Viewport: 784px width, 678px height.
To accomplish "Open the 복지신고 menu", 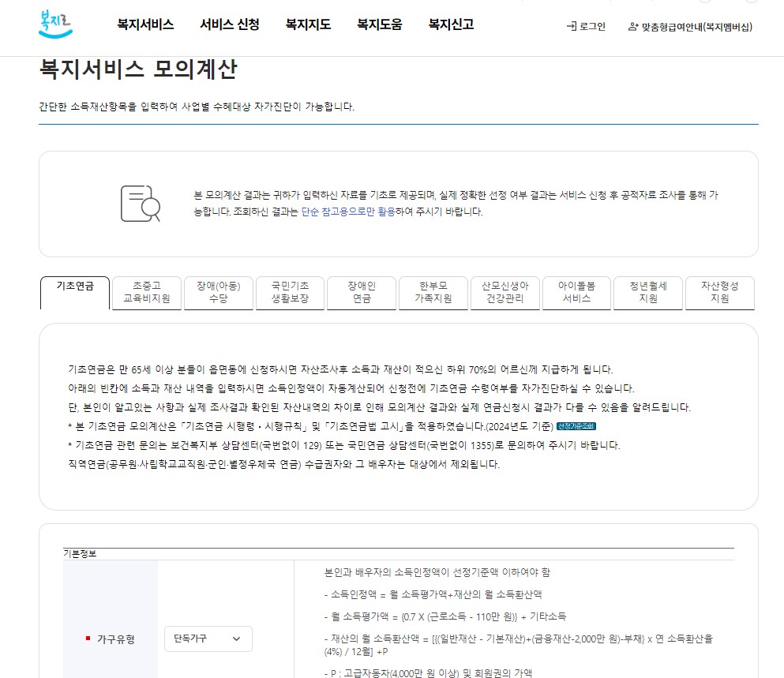I will (451, 24).
